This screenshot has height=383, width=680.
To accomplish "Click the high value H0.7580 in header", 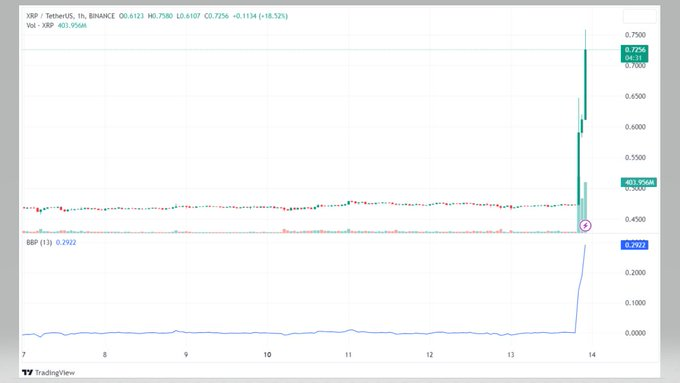I will pyautogui.click(x=160, y=16).
